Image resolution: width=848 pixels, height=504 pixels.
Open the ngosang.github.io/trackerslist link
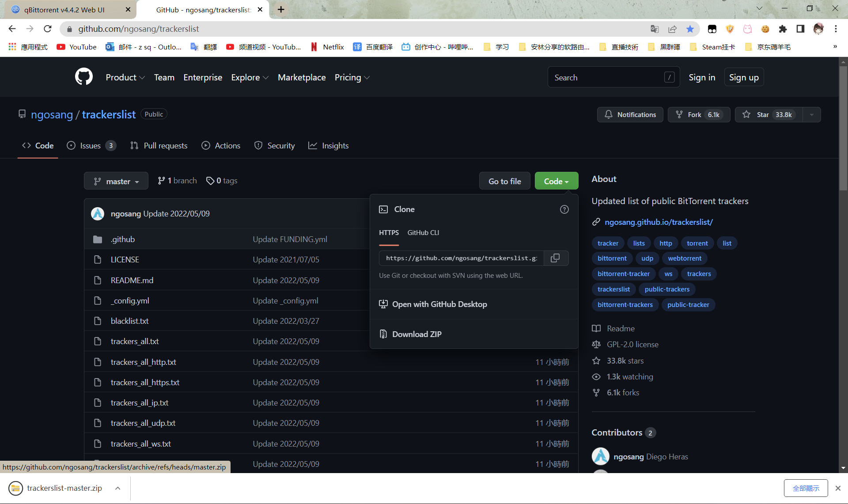659,222
